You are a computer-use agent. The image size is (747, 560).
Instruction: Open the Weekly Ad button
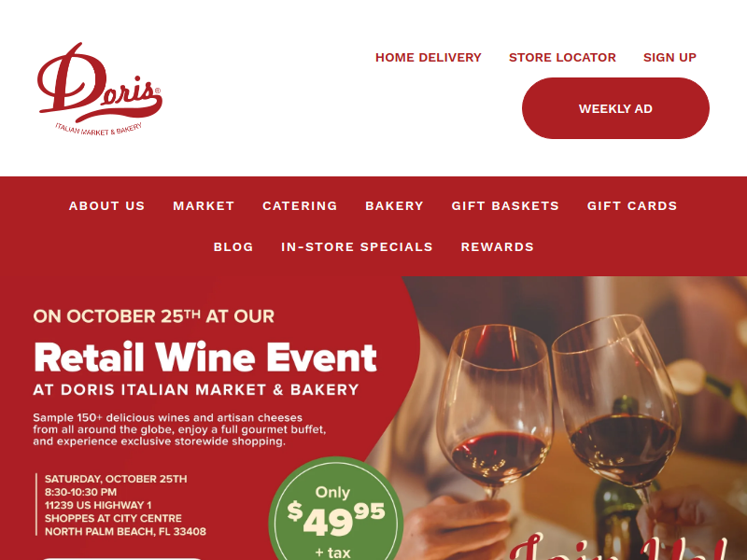(x=615, y=108)
